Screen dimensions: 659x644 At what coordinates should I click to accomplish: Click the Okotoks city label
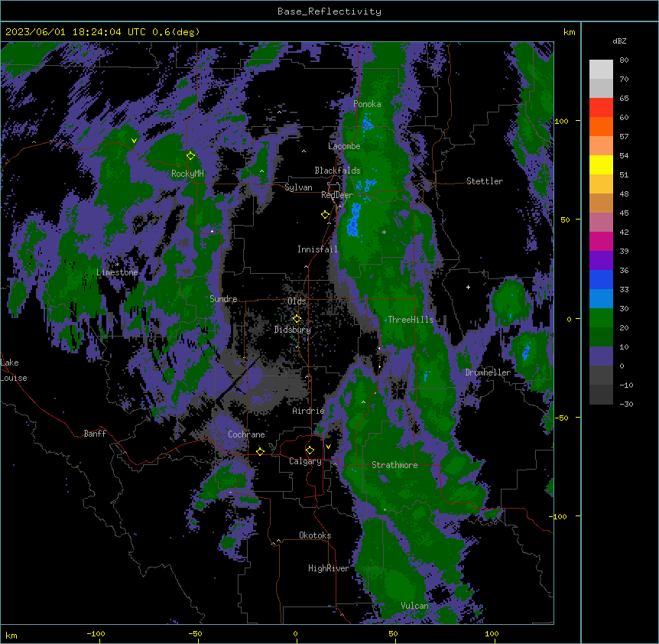315,535
